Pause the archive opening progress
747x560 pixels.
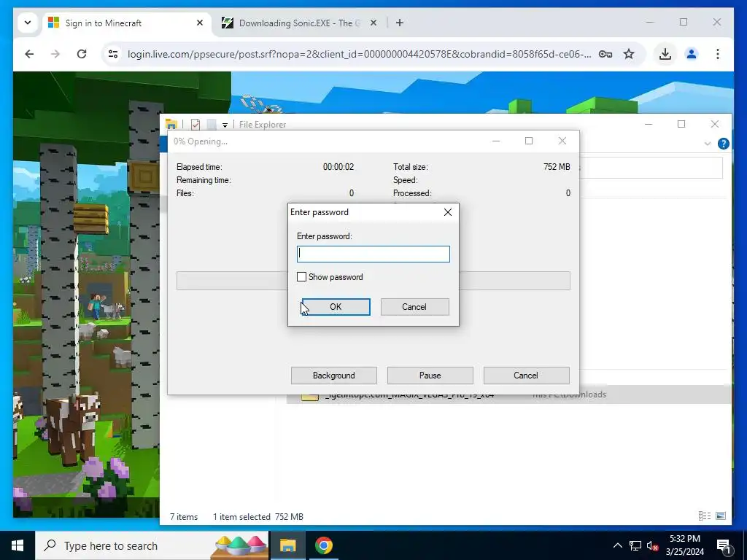(430, 376)
